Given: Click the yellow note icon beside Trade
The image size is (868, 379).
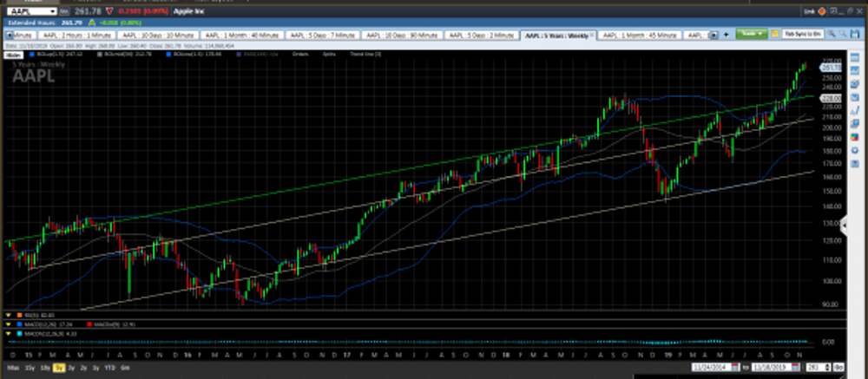Looking at the screenshot, I should pos(774,35).
